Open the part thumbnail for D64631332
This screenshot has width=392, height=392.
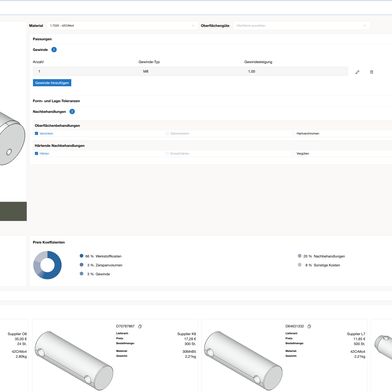[243, 360]
